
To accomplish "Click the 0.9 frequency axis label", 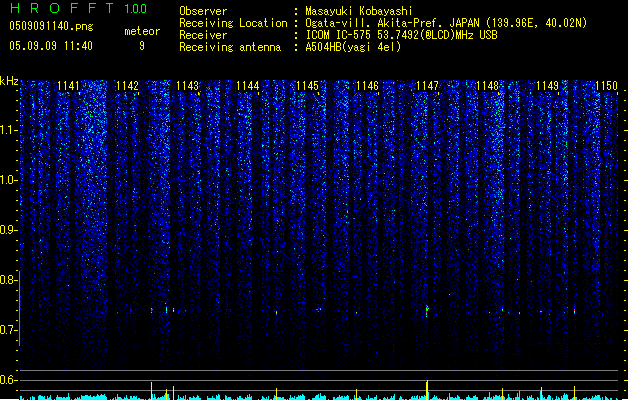I will [9, 230].
